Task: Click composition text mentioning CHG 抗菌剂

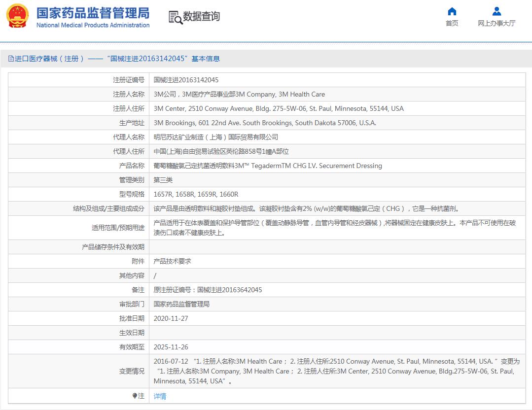Action: tap(306, 208)
